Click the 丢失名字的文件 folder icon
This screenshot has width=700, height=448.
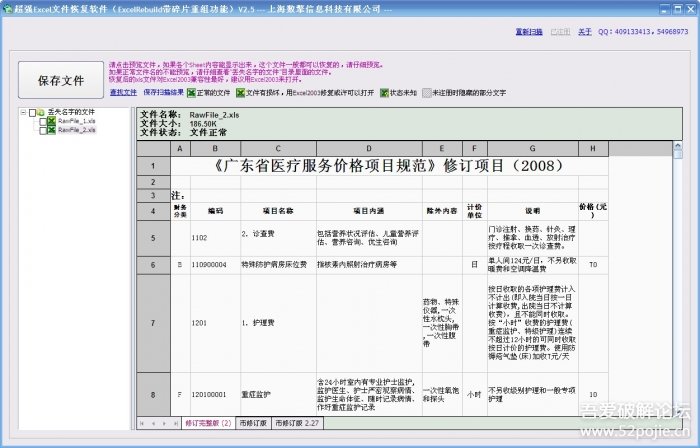point(42,112)
